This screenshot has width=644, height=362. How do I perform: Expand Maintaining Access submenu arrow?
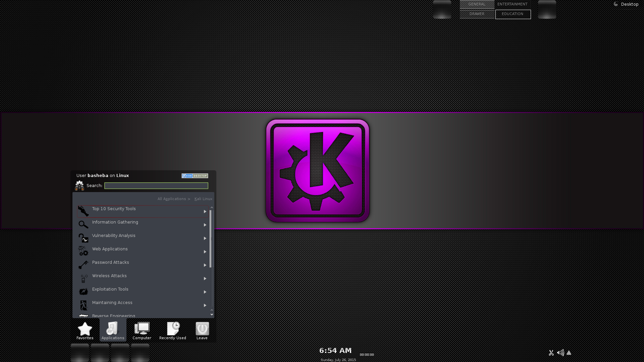205,305
